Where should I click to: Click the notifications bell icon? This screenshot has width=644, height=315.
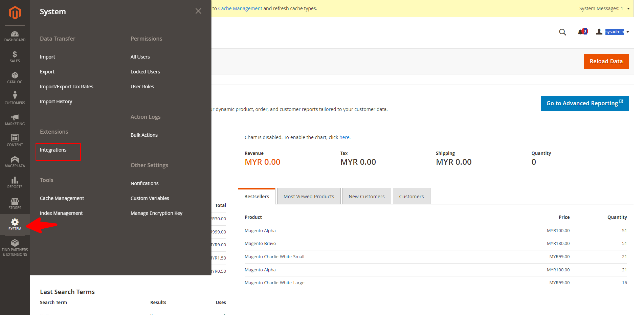pyautogui.click(x=581, y=32)
